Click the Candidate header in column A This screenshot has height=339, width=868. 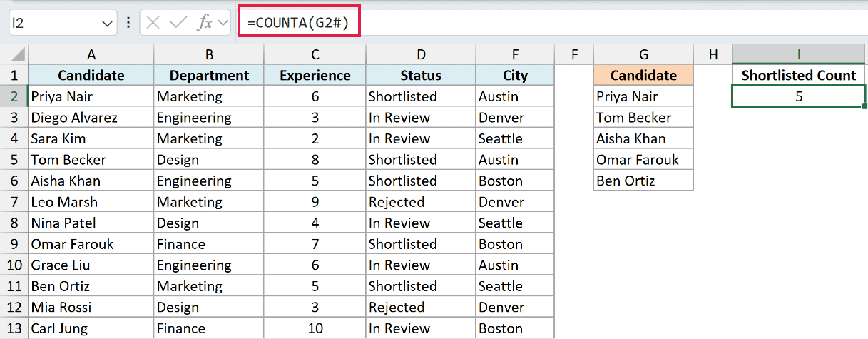[x=91, y=75]
